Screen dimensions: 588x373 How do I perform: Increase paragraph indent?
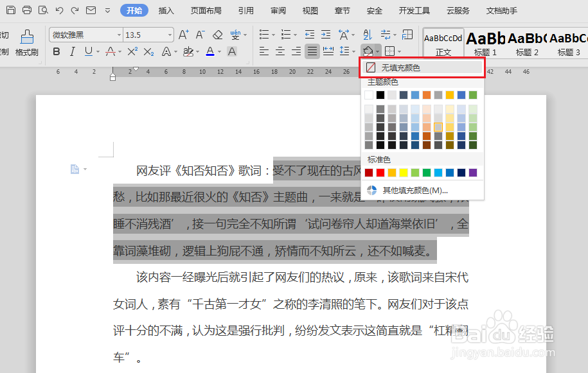[326, 35]
